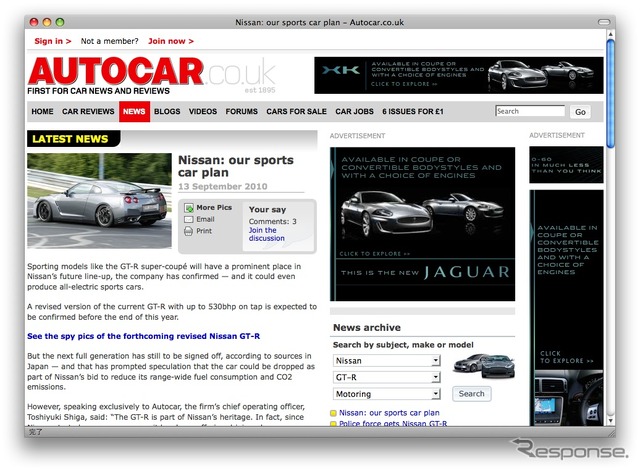Click the date 13 September 2010
Viewport: 640px width, 471px height.
point(223,187)
